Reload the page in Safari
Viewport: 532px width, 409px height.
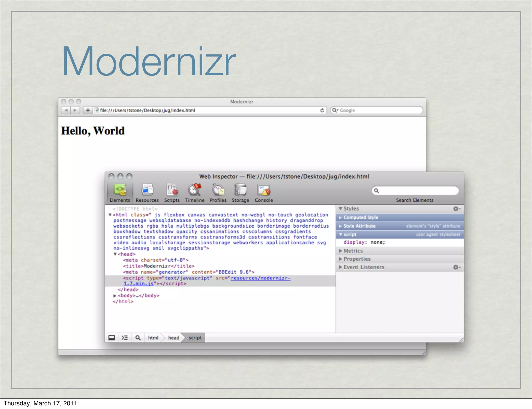point(322,110)
